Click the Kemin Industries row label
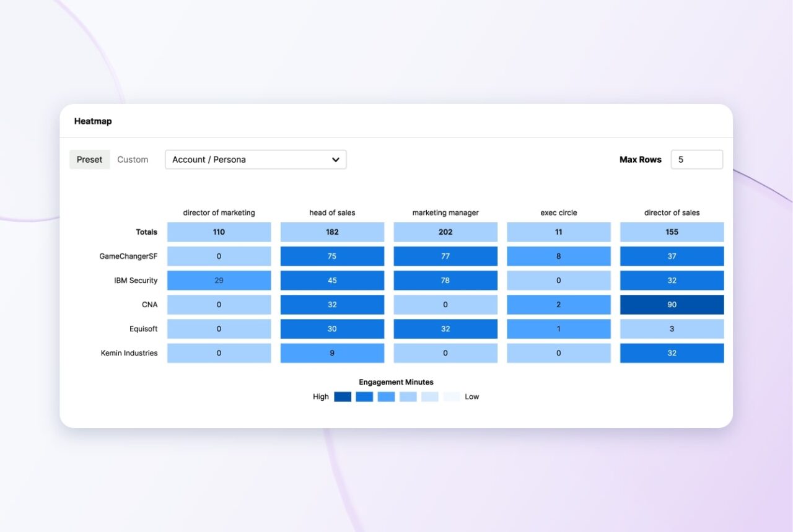Screen dimensions: 793x532 point(129,353)
